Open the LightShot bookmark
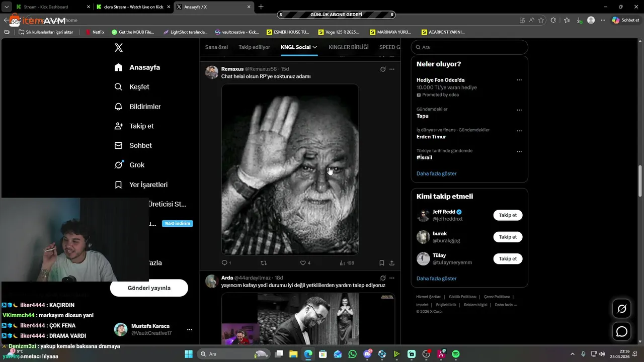 (x=185, y=32)
